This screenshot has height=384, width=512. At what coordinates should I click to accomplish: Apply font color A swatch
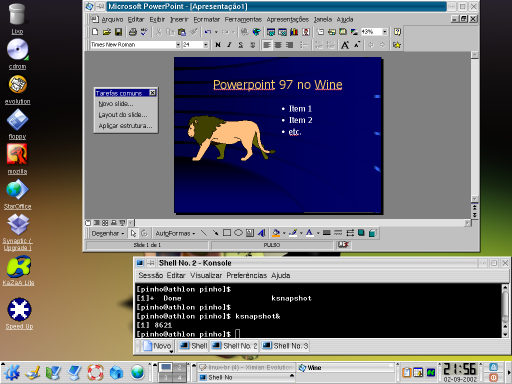pos(310,233)
